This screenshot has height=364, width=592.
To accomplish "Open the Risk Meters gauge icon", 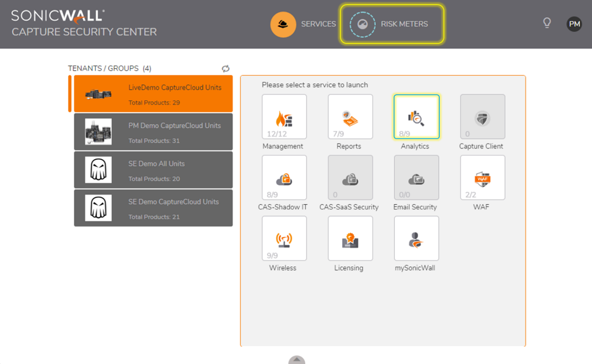I will tap(362, 24).
